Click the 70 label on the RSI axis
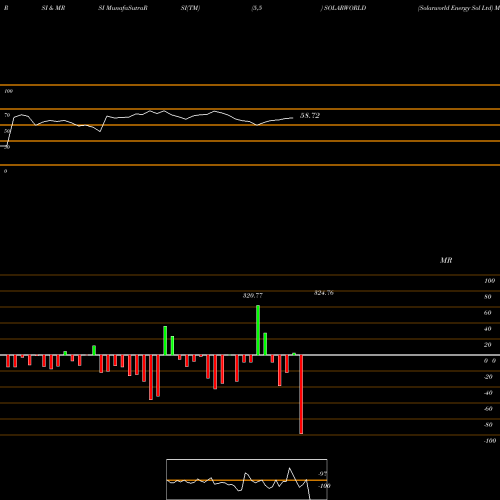This screenshot has width=500, height=500. (x=7, y=115)
